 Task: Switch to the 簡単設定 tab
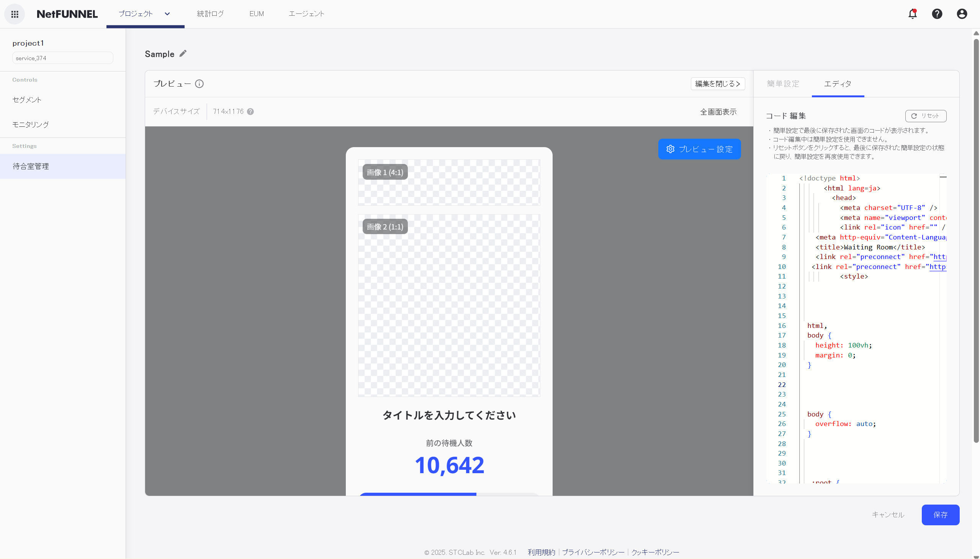[x=783, y=83]
